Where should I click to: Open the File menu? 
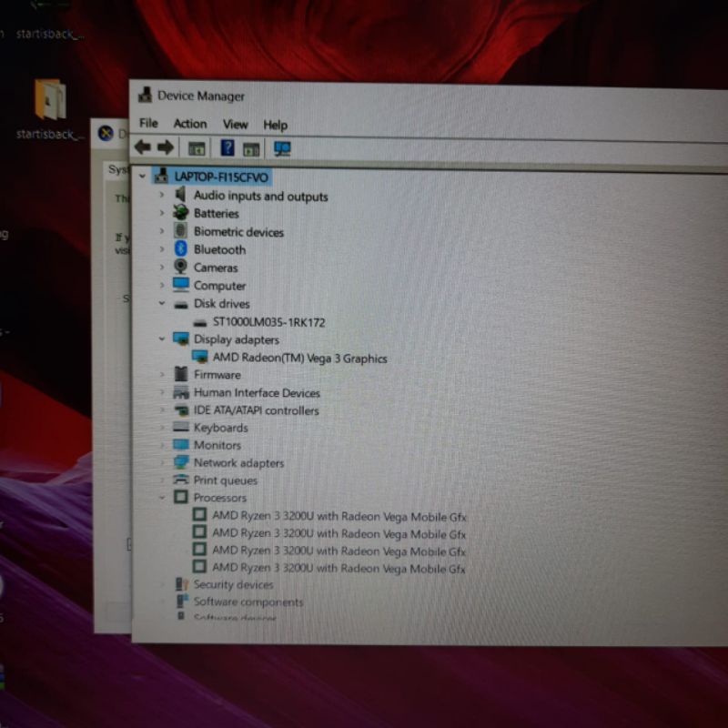(148, 124)
